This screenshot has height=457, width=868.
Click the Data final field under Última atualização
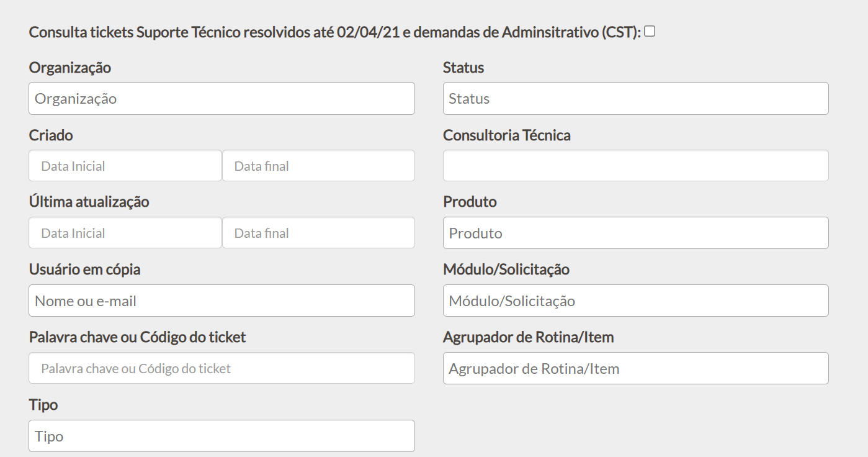pyautogui.click(x=318, y=232)
